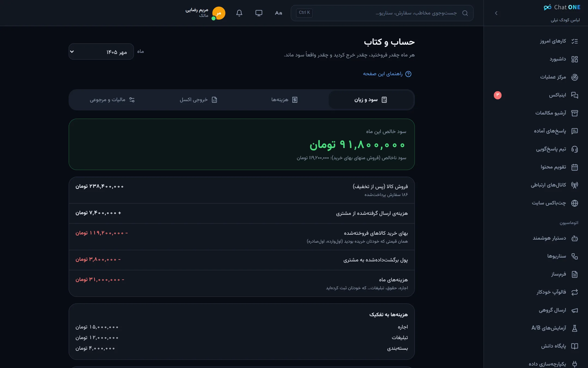Click the بهای خرید کالاهای فروخته‌شده row label
This screenshot has width=588, height=368.
[376, 233]
